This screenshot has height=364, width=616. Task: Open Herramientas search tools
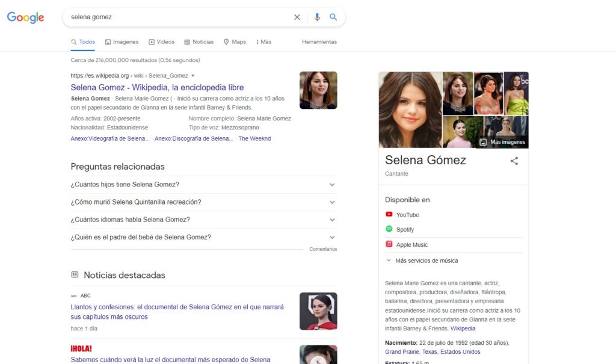319,42
